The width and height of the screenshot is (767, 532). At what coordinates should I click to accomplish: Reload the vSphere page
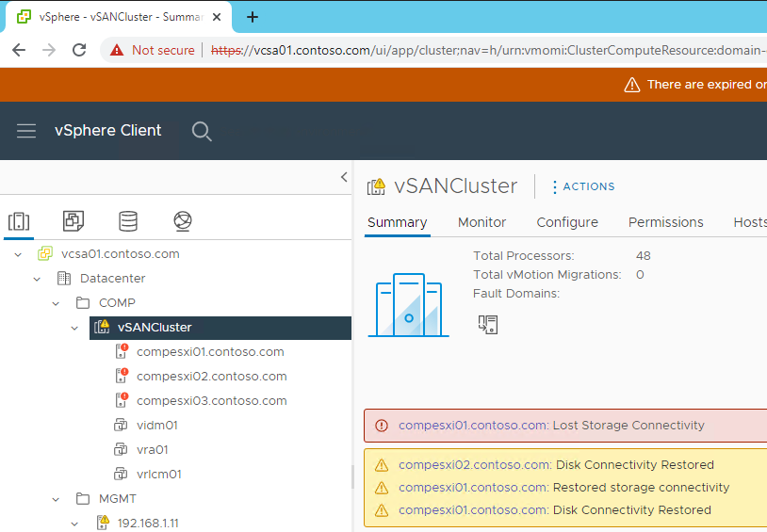79,50
